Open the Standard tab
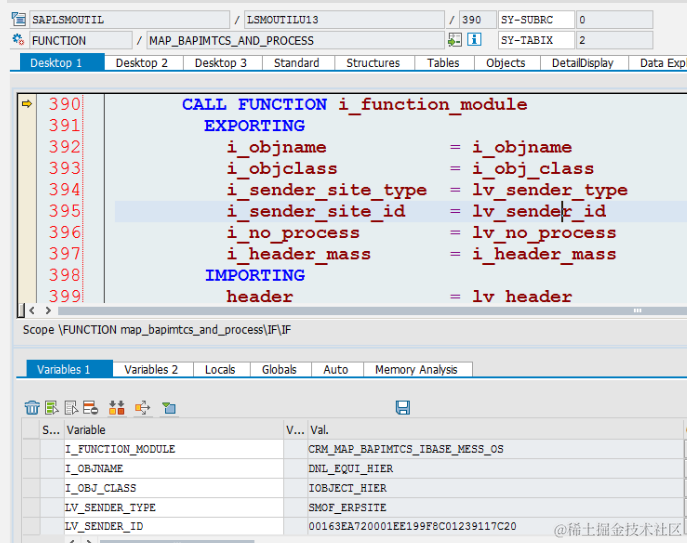Viewport: 687px width, 543px height. [297, 63]
